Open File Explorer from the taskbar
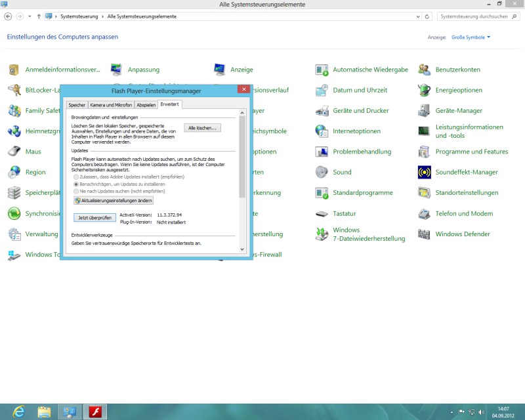This screenshot has height=420, width=525. [x=44, y=412]
